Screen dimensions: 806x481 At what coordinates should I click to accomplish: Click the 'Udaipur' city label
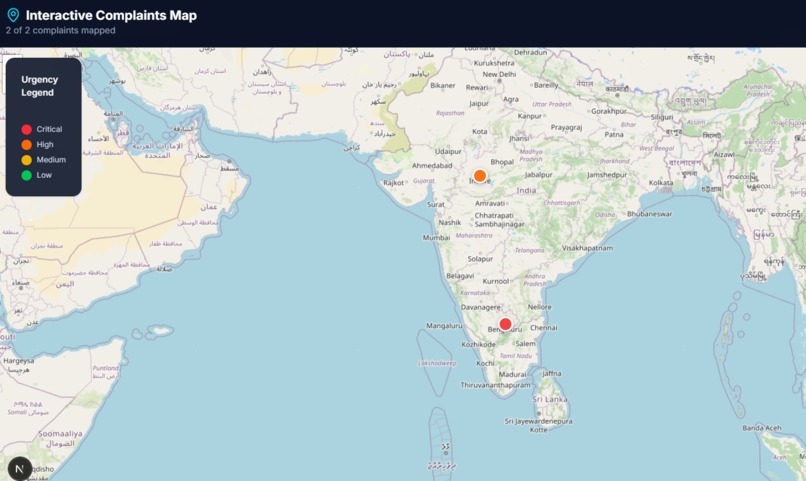[x=448, y=151]
